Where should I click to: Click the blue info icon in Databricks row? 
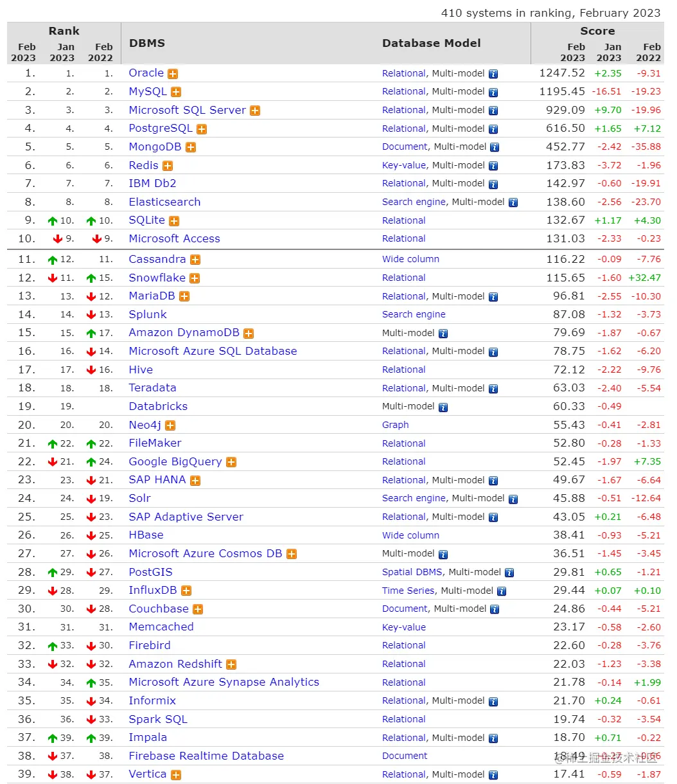[x=443, y=407]
